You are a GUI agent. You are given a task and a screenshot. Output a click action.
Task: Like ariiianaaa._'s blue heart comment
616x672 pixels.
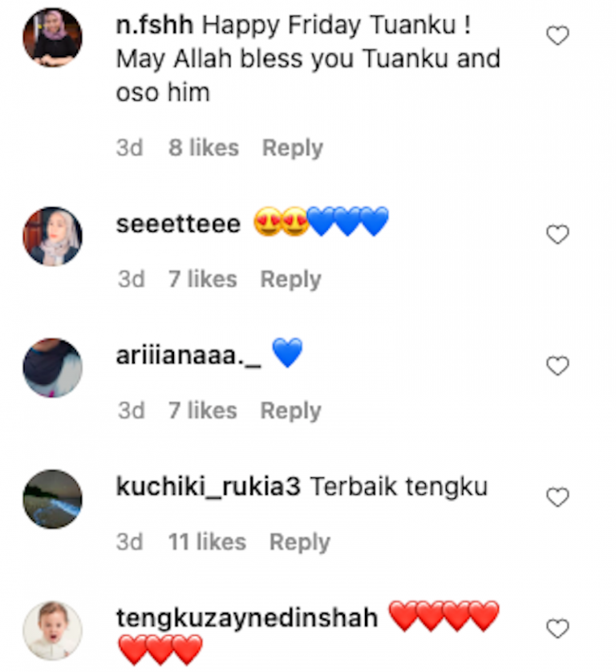[x=557, y=366]
